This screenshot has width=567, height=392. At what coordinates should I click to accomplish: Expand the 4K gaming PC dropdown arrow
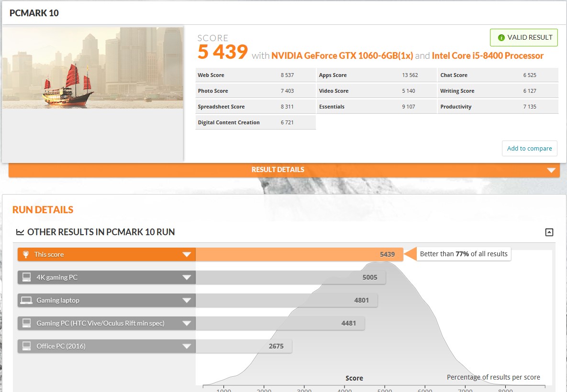coord(187,277)
